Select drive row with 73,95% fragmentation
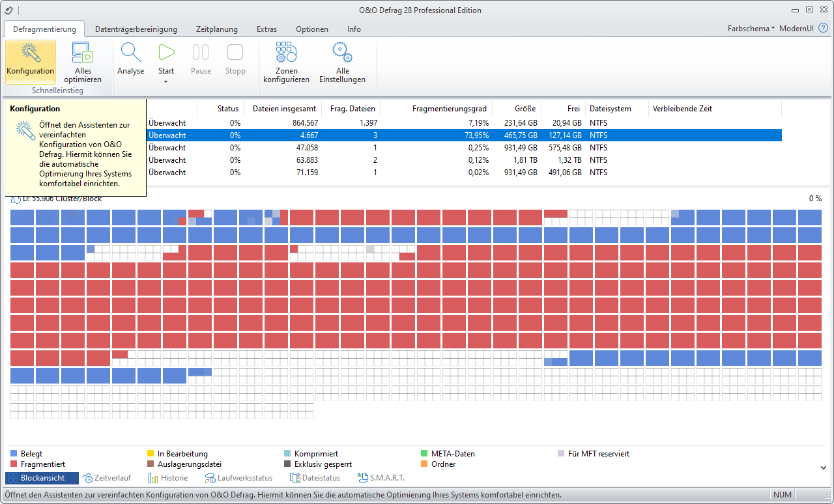834x504 pixels. 464,135
